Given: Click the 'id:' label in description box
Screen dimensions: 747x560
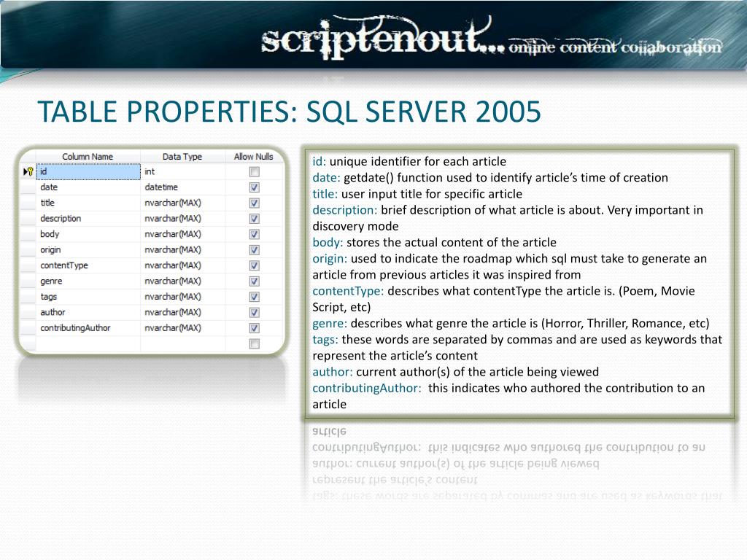Looking at the screenshot, I should point(320,161).
